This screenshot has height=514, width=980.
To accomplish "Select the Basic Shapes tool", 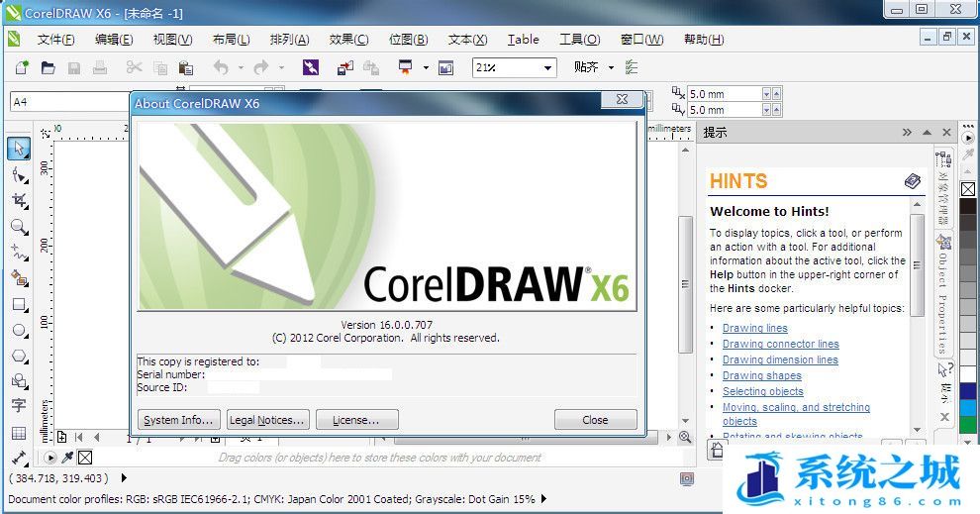I will (20, 381).
